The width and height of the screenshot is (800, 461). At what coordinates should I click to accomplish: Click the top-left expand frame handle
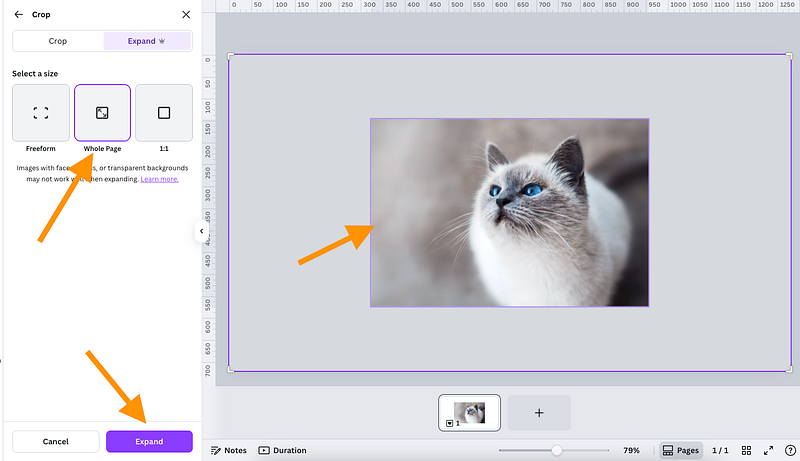[x=231, y=56]
